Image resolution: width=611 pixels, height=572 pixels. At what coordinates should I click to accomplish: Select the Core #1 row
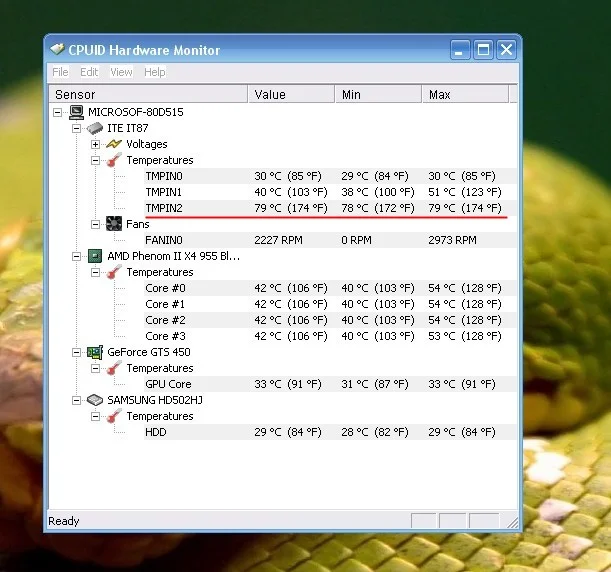(x=330, y=304)
